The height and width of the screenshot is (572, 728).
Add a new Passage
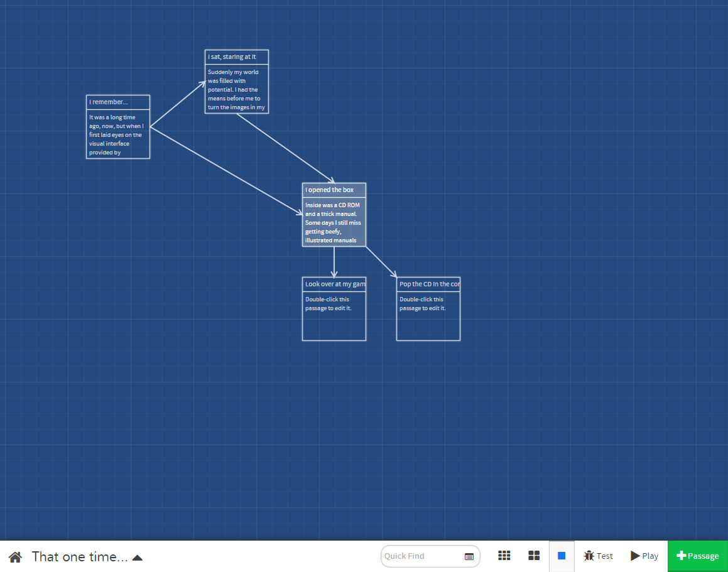pos(698,556)
